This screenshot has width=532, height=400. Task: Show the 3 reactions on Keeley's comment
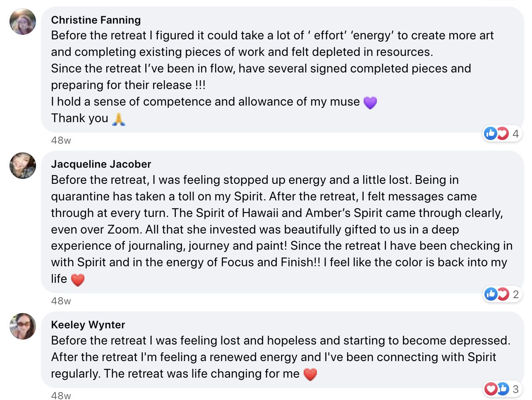(515, 389)
